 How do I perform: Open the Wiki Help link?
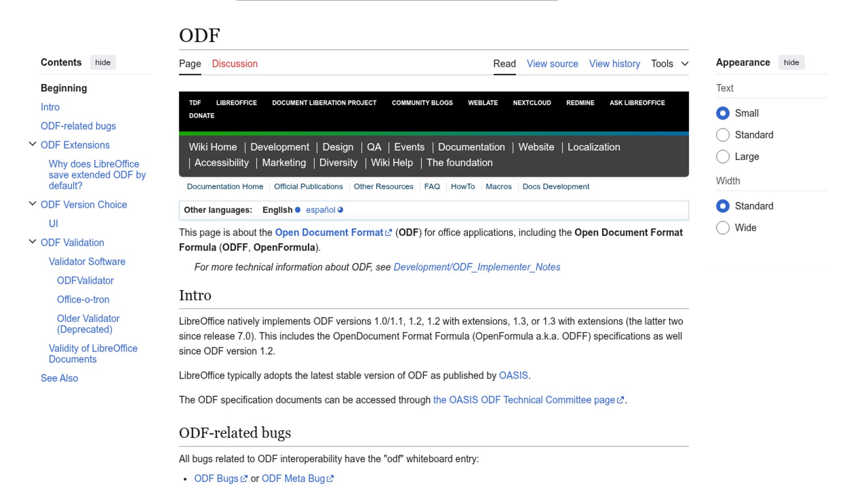pos(392,163)
